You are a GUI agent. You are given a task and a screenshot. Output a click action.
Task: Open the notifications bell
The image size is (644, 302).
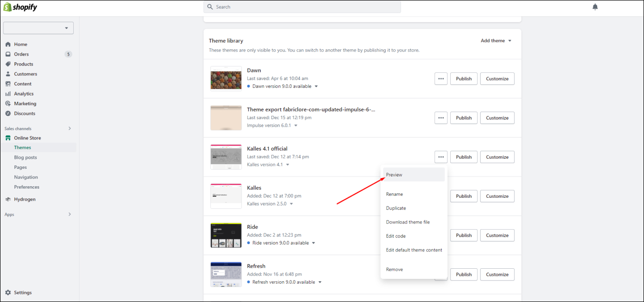[x=595, y=7]
